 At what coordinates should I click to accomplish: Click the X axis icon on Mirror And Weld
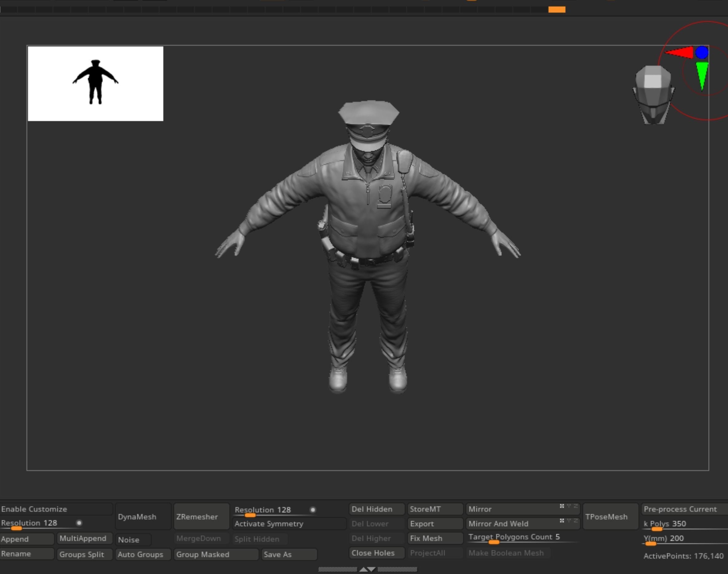click(562, 520)
